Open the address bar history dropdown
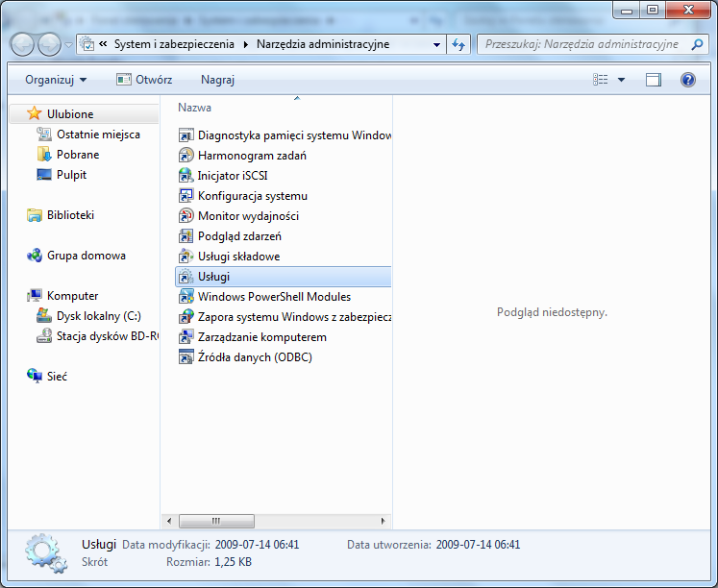This screenshot has height=588, width=718. point(436,44)
